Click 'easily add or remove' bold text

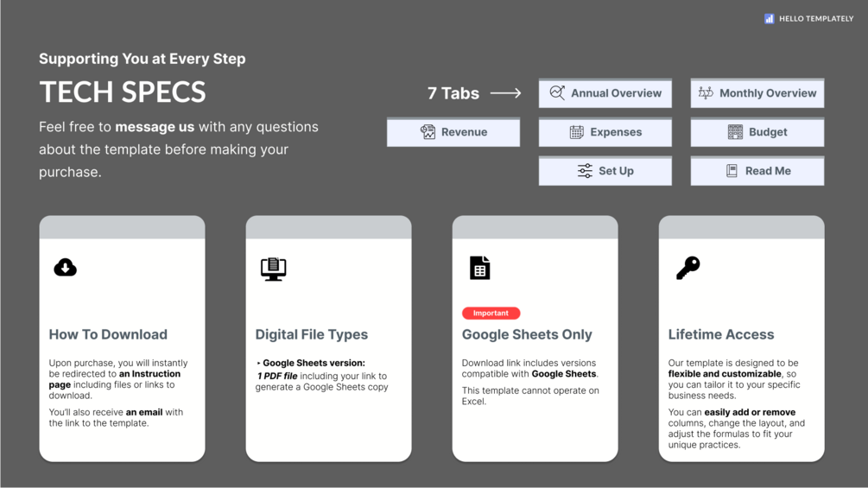click(x=750, y=412)
